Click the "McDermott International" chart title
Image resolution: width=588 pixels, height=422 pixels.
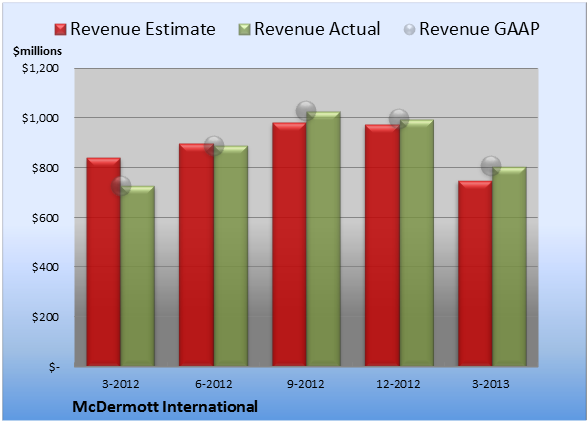[165, 407]
